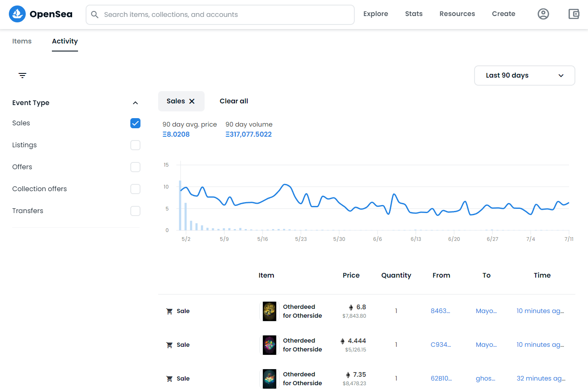
Task: Open seller 8463... profile link
Action: click(x=440, y=311)
